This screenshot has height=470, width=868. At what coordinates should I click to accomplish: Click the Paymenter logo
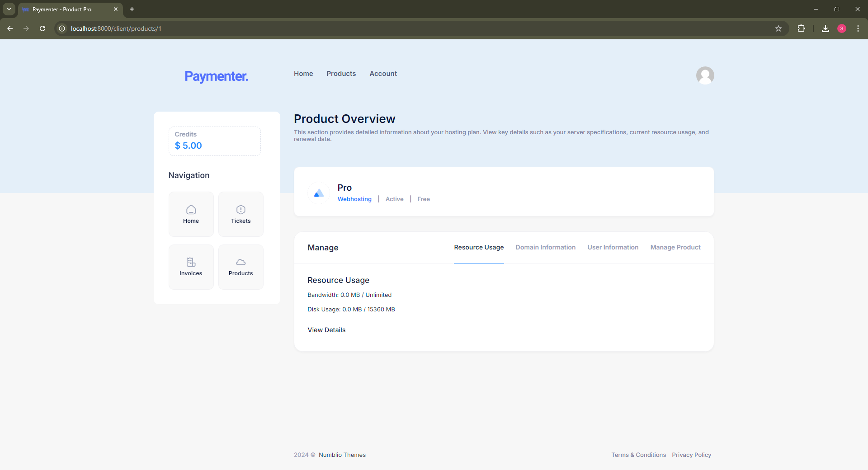coord(216,76)
